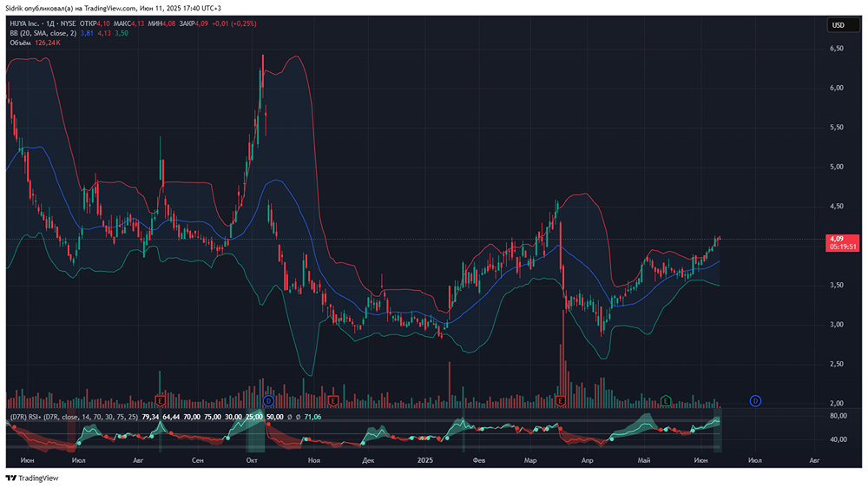Click the 5,50 price axis label
Screen dimensions: 868x488
coord(837,128)
